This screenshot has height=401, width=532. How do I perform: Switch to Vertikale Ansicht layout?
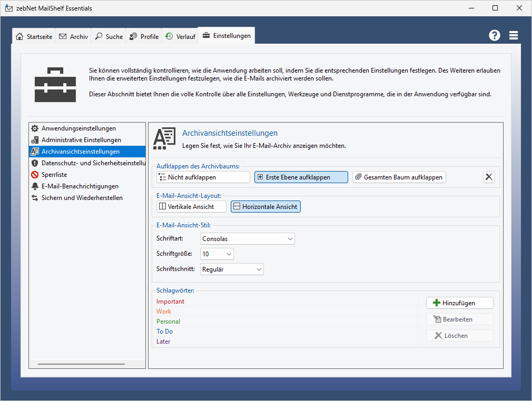[192, 207]
